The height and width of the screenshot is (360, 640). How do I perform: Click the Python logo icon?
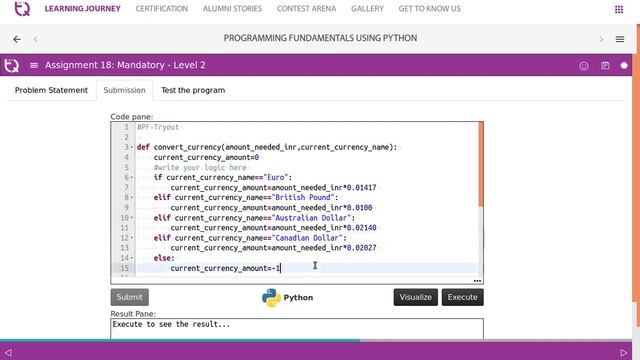point(271,298)
